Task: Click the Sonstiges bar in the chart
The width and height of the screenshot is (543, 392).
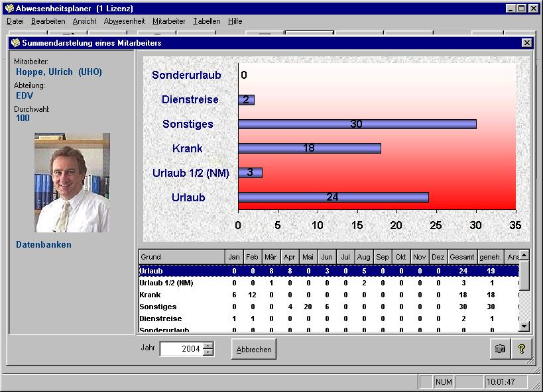Action: (357, 124)
